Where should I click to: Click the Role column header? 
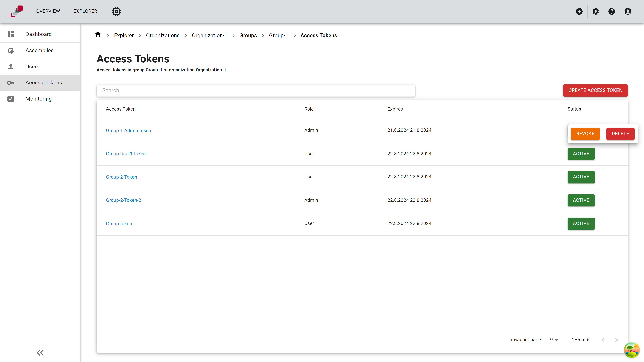click(x=309, y=109)
